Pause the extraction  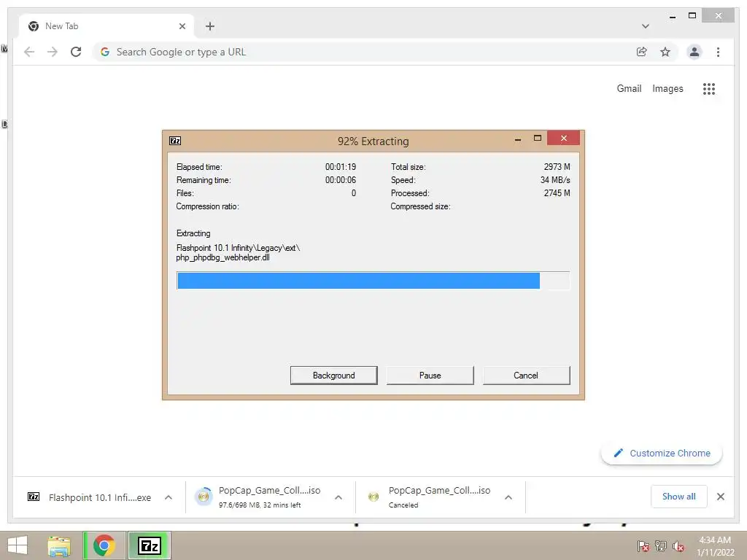tap(430, 376)
